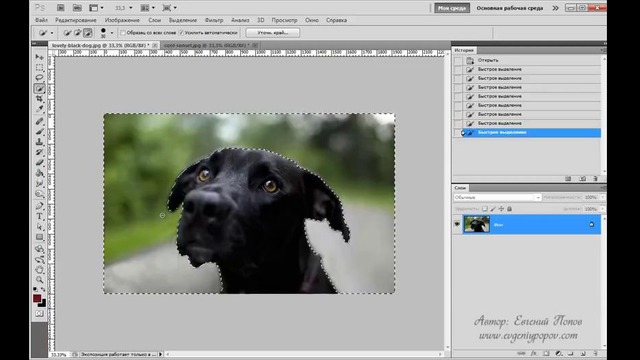Select the Clone Stamp tool
Viewport: 640px width, 360px height.
click(39, 142)
